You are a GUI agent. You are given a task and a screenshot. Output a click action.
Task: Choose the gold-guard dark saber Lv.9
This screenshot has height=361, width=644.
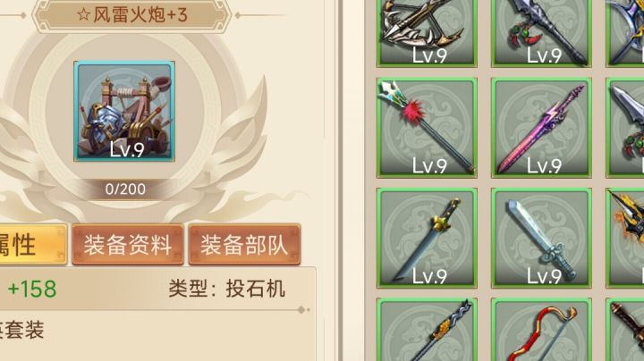coord(427,238)
